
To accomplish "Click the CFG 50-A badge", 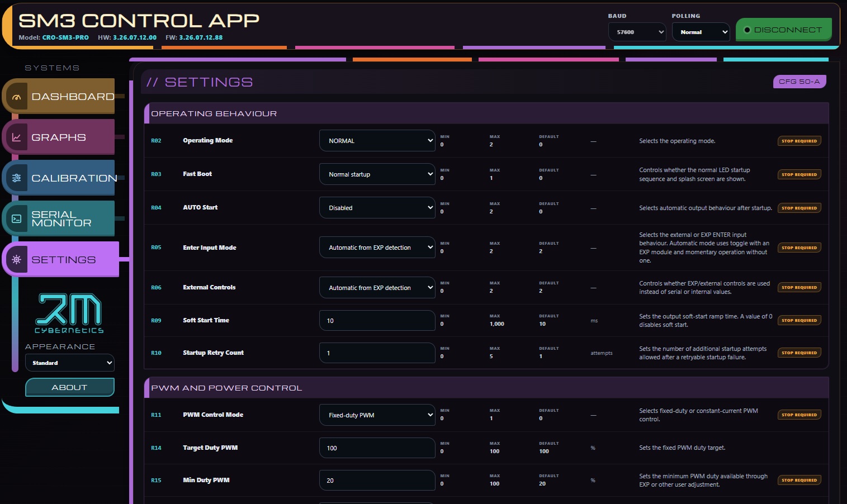I will (799, 82).
